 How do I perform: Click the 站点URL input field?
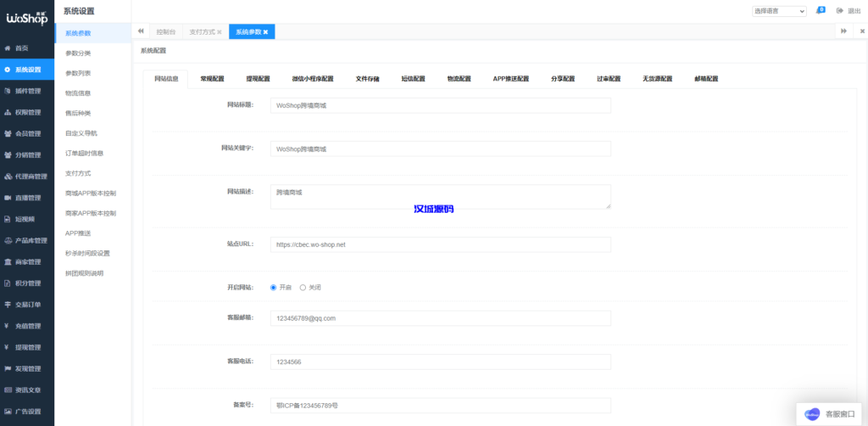click(x=441, y=244)
